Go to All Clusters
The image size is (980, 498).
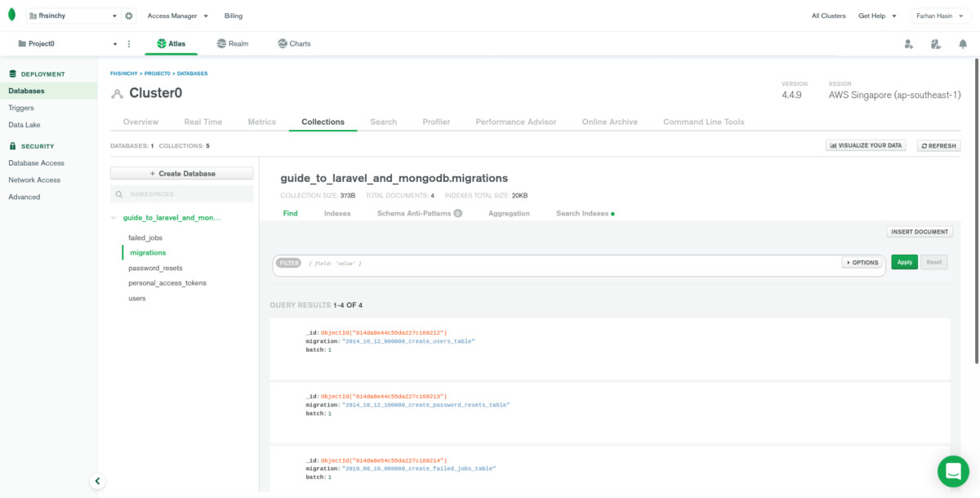point(828,16)
